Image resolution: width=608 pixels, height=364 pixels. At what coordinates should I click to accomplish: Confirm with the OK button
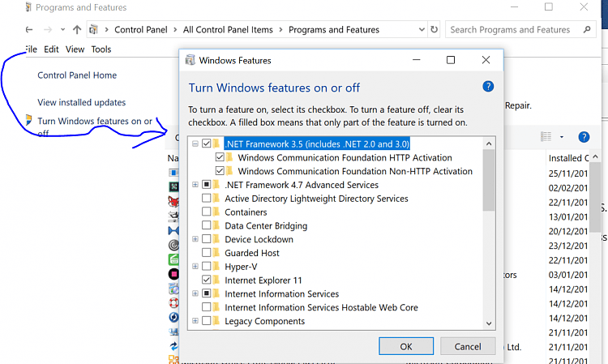coord(406,346)
